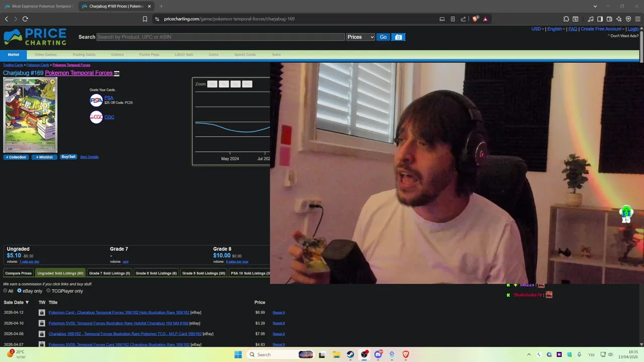Click the CGC grading logo
644x362 pixels.
96,117
